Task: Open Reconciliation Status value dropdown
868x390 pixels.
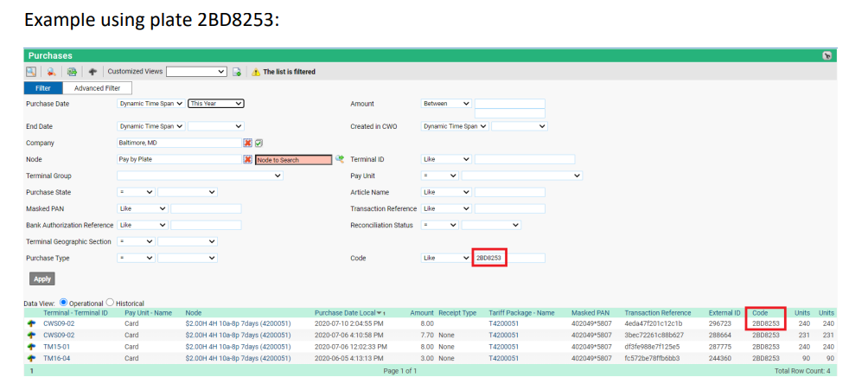Action: click(x=491, y=226)
